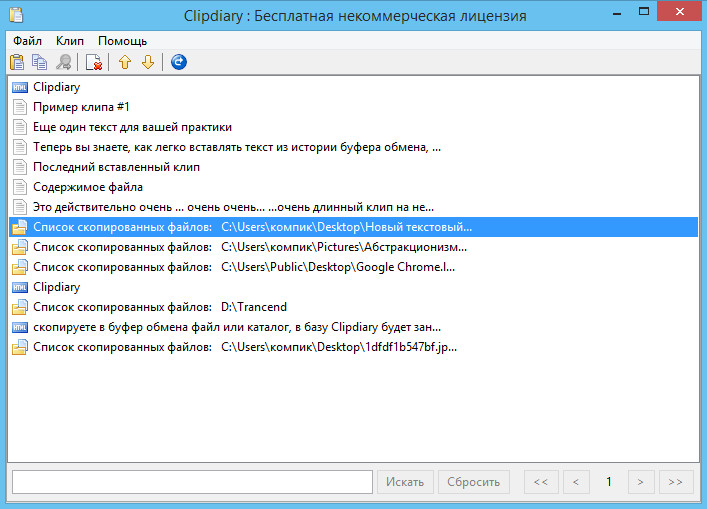Click the blue refresh icon
Screen dimensions: 707x509
click(x=179, y=62)
